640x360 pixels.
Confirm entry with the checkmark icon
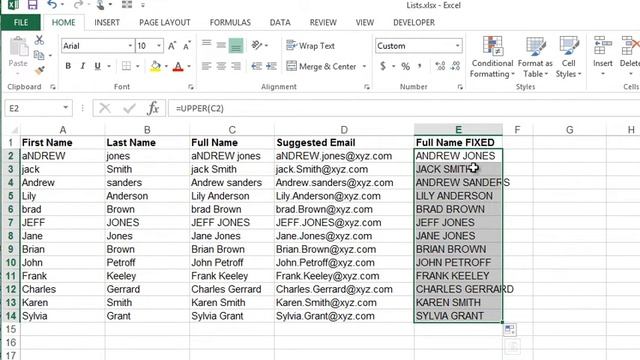point(129,108)
